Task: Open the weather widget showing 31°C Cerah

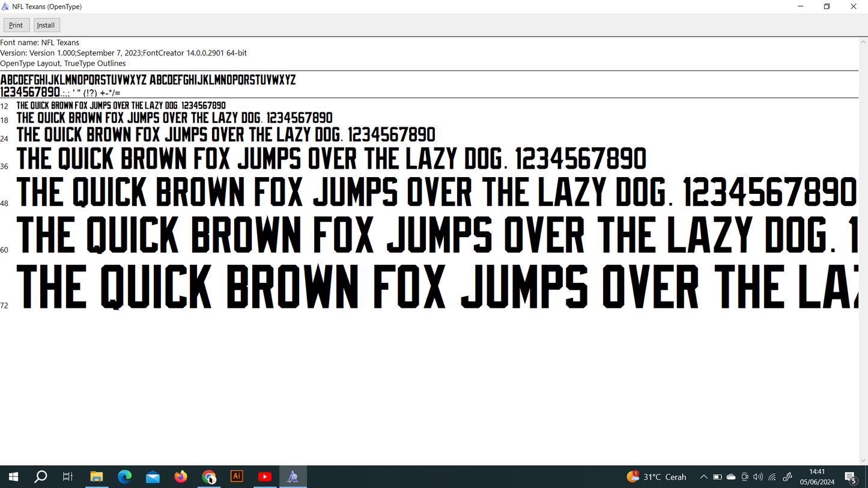Action: 657,477
